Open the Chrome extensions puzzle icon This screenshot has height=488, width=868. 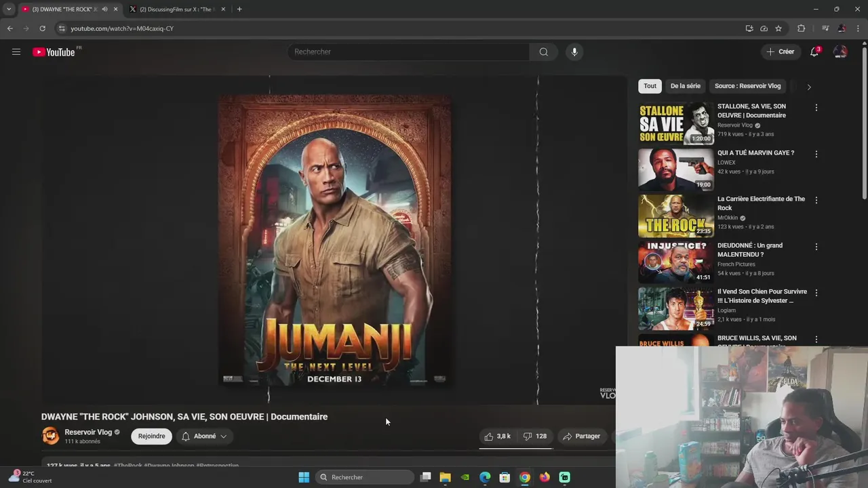coord(801,28)
